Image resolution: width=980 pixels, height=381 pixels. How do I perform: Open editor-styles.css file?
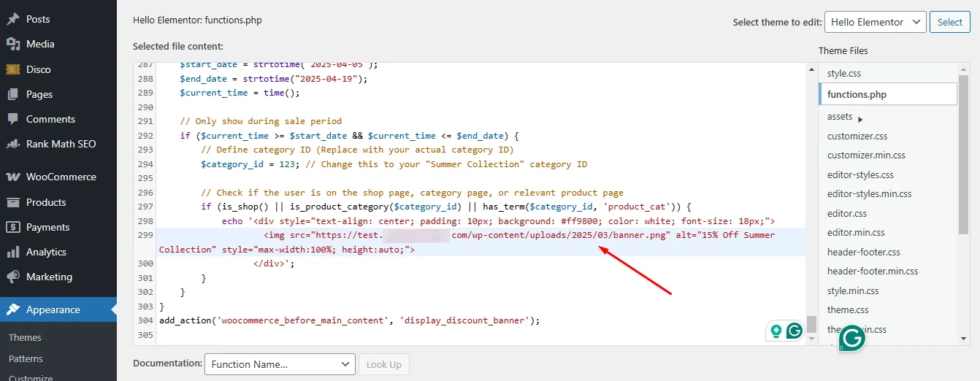pos(860,174)
